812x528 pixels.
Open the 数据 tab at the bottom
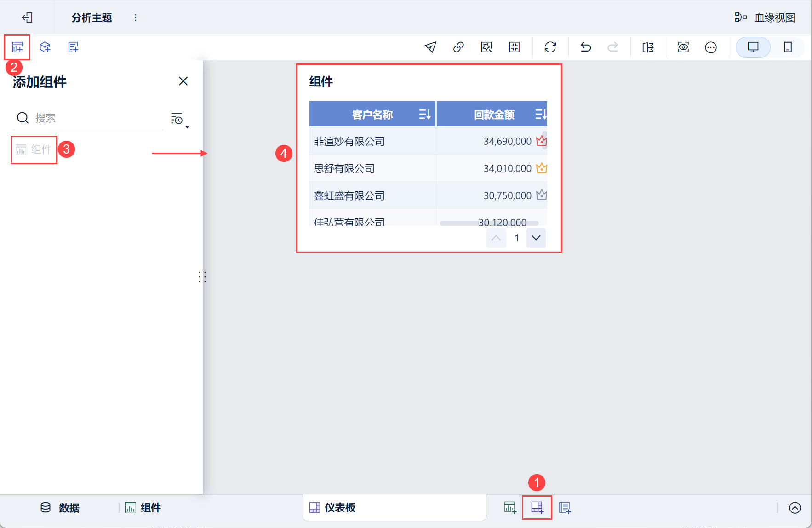pyautogui.click(x=60, y=508)
